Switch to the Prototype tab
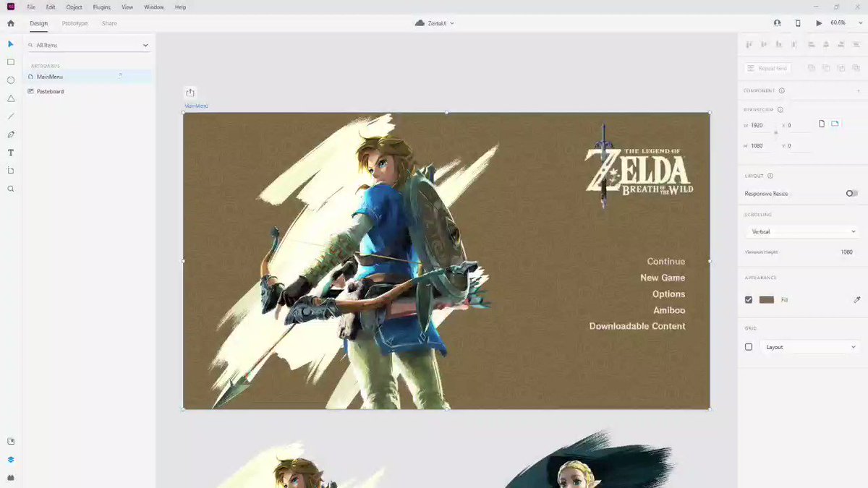868x488 pixels. (x=75, y=23)
